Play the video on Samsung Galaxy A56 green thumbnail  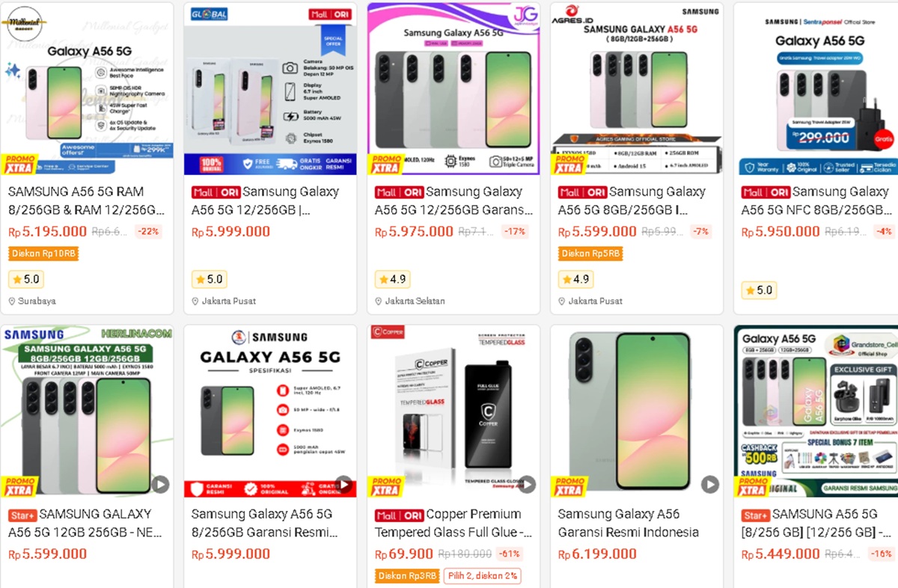click(x=710, y=484)
